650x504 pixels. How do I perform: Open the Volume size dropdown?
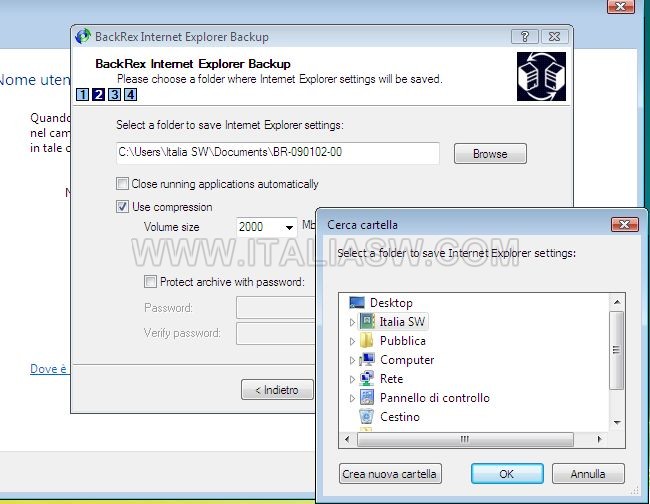[x=289, y=227]
